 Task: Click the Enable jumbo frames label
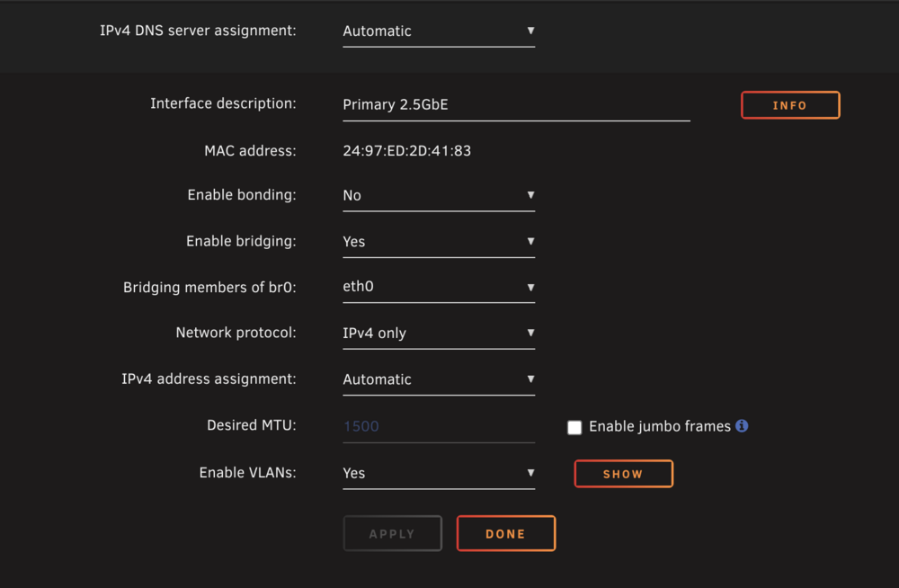[x=659, y=426]
